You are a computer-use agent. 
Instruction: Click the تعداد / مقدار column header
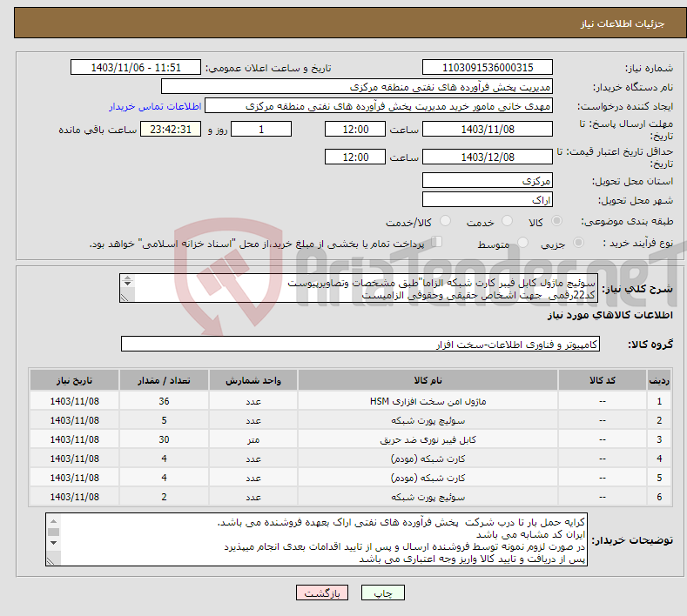click(164, 380)
